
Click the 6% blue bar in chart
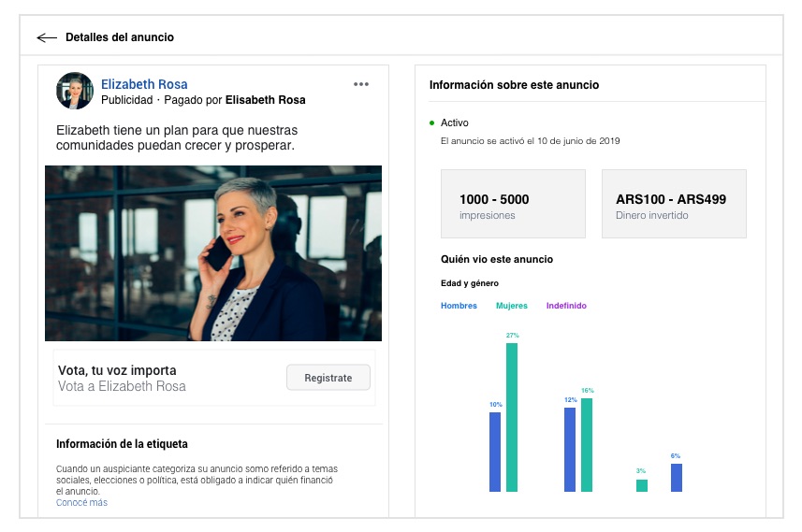pos(676,477)
